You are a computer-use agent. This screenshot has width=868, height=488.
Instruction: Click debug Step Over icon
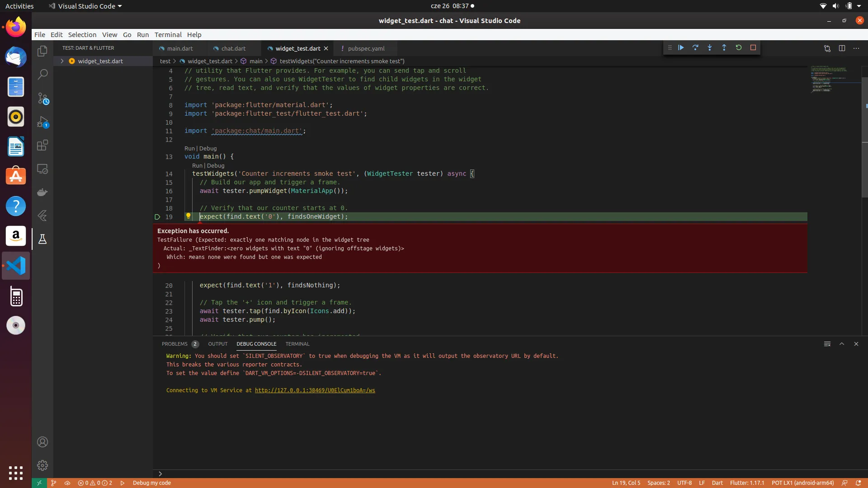[695, 48]
